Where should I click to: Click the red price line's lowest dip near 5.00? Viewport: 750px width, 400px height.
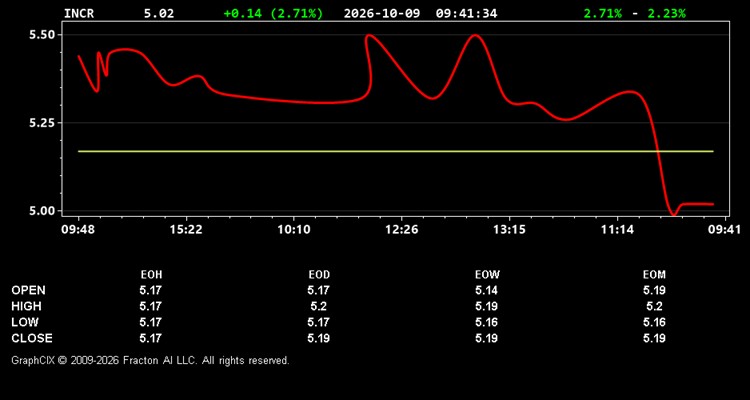pyautogui.click(x=673, y=215)
